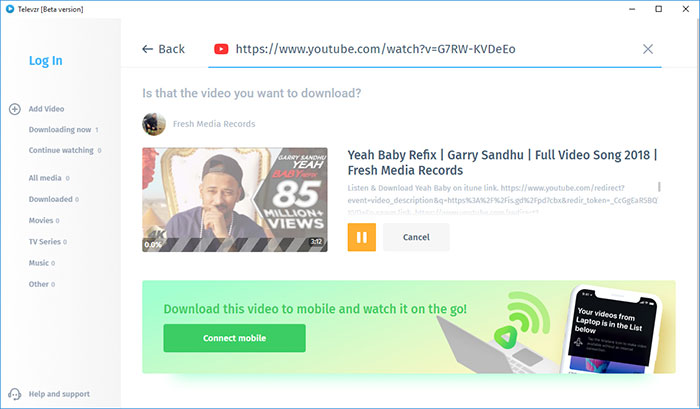700x409 pixels.
Task: Click the Fresh Media Records channel avatar
Action: [153, 123]
